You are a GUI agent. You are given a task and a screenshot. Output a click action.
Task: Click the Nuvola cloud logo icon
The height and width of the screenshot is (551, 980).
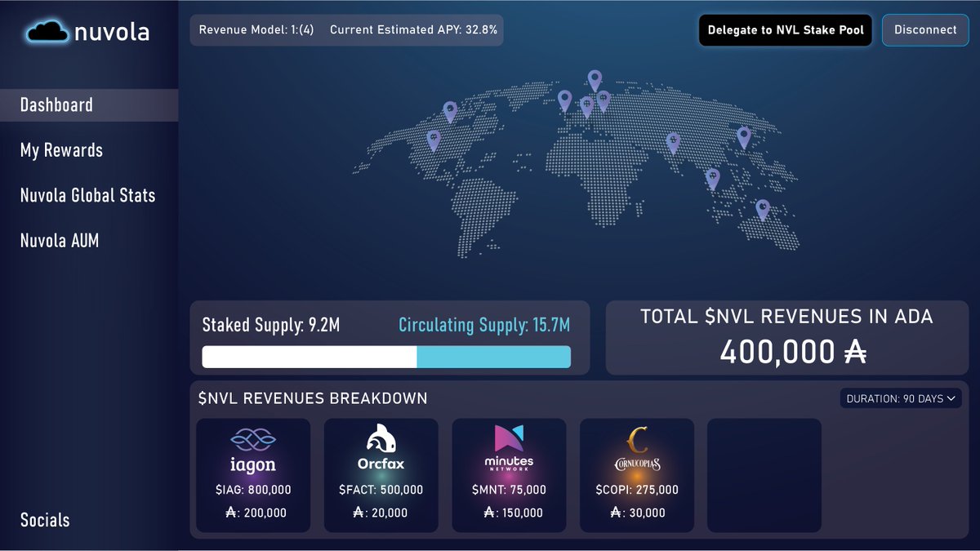coord(47,32)
